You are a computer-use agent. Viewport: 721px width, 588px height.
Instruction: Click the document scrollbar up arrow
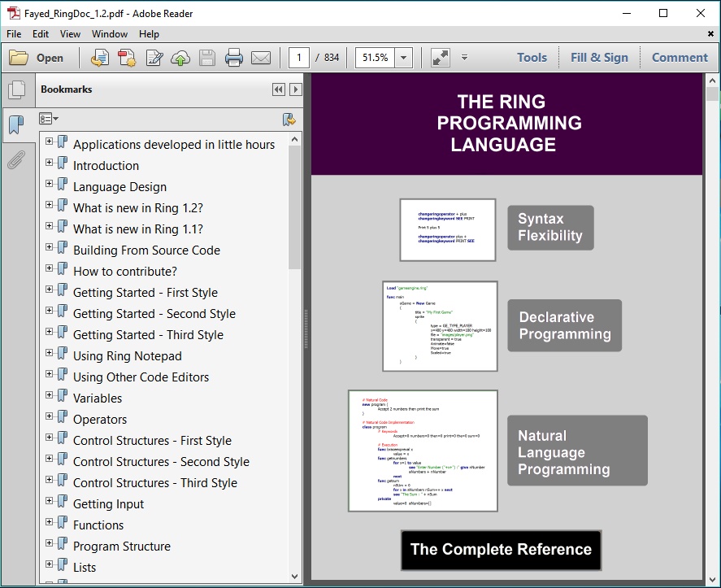[x=712, y=81]
